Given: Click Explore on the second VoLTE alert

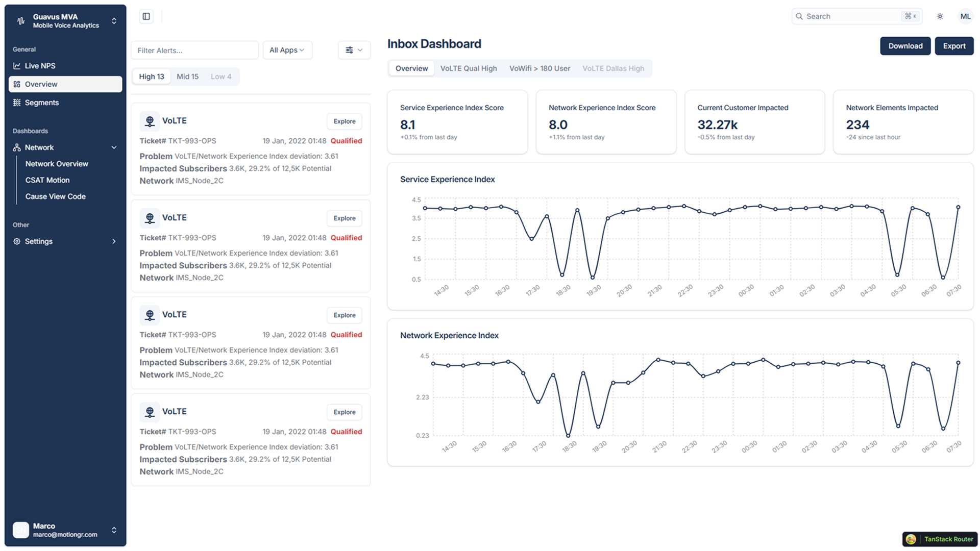Looking at the screenshot, I should 344,218.
